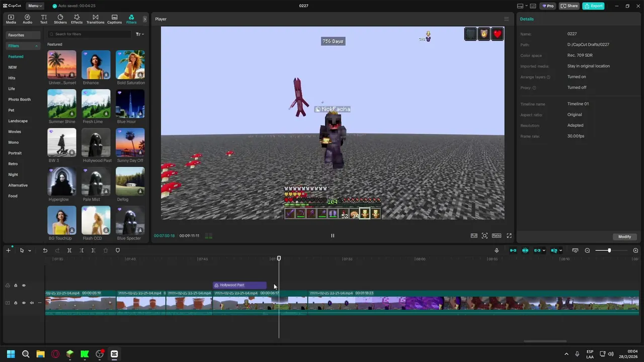
Task: Select the Hollywood Past filter thumbnail
Action: pyautogui.click(x=96, y=142)
